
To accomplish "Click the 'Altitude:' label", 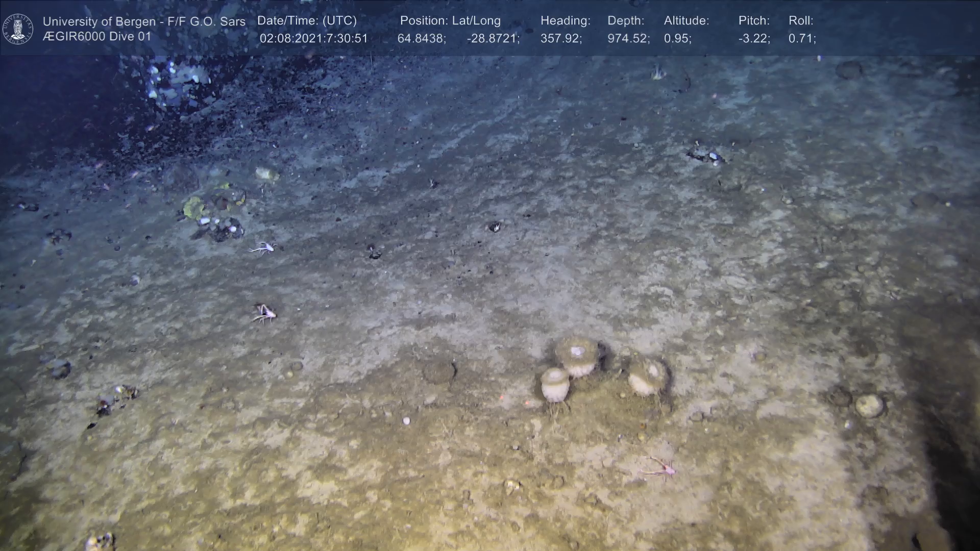I will [x=687, y=21].
